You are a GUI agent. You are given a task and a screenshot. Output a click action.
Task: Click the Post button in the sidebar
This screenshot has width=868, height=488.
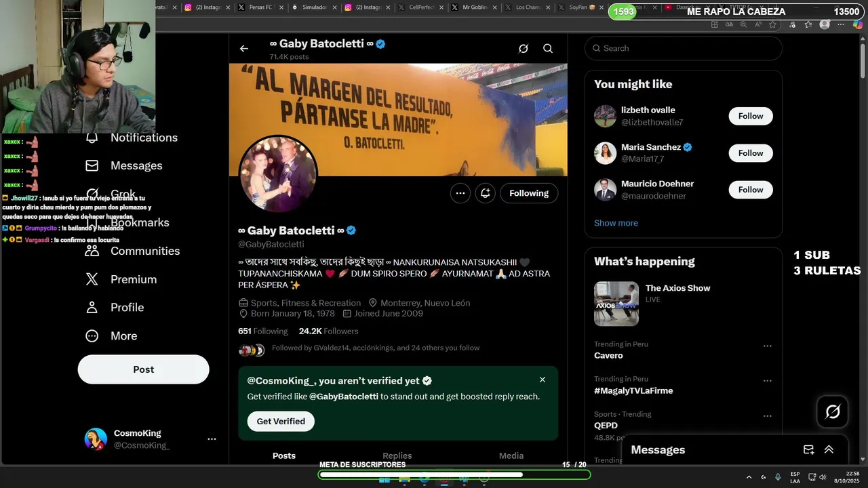tap(143, 369)
